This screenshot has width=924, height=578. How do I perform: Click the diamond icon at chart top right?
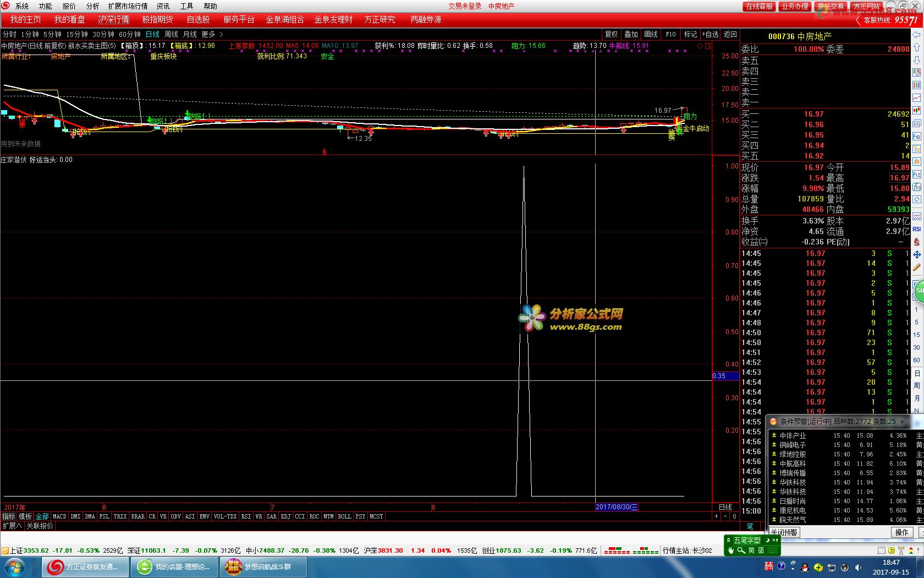[700, 46]
